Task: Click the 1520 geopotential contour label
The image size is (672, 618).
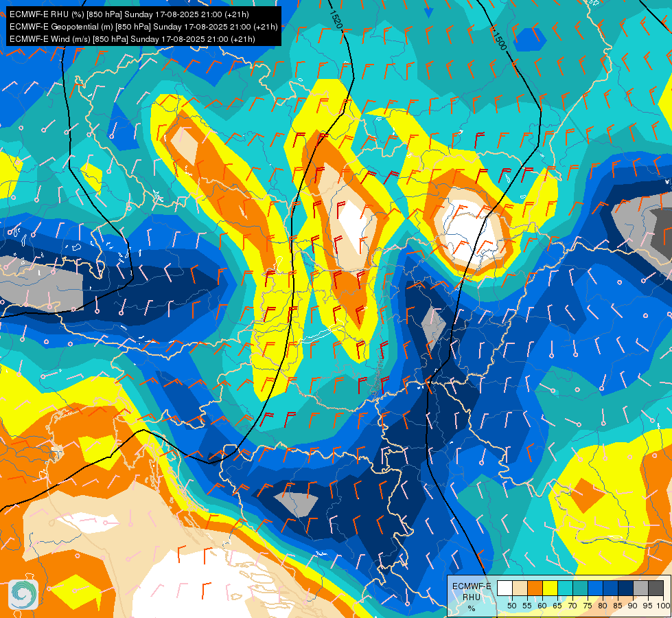Action: (x=336, y=19)
